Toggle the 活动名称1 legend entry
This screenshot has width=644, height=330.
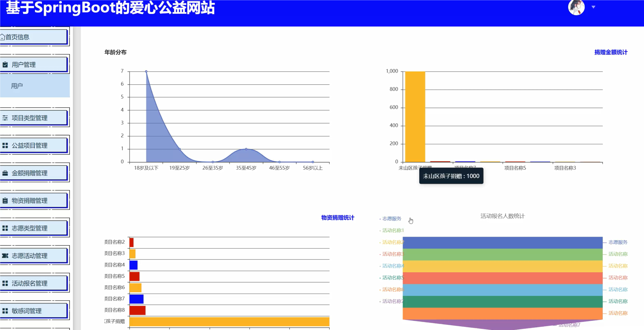pos(392,230)
